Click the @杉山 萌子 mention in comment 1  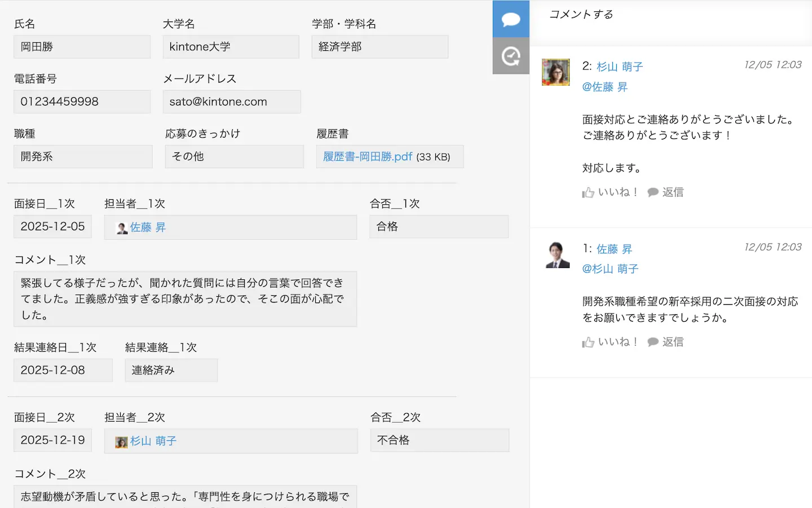pos(610,269)
